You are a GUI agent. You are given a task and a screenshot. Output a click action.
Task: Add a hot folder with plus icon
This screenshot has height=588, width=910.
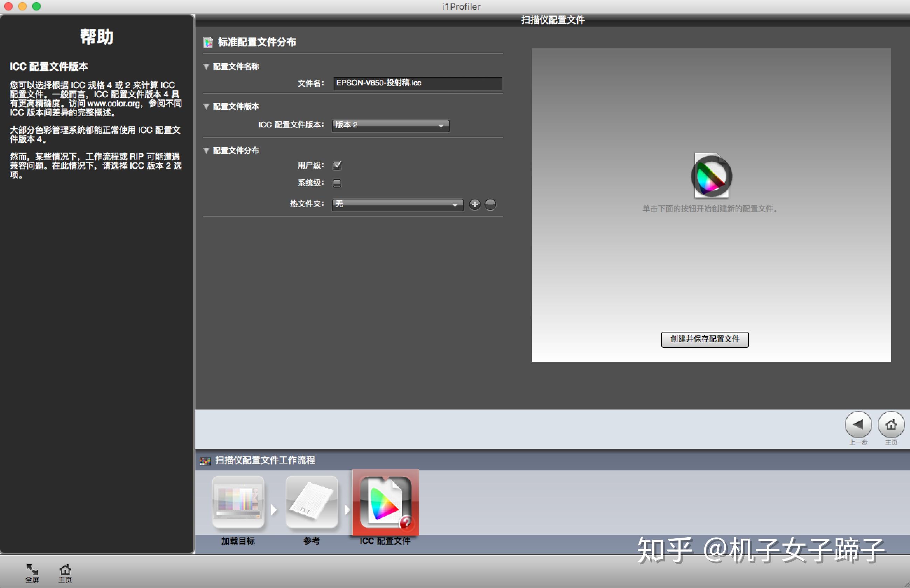coord(475,204)
